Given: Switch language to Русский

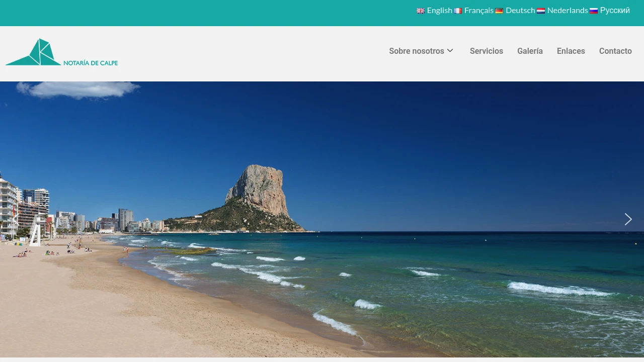Looking at the screenshot, I should [x=615, y=11].
